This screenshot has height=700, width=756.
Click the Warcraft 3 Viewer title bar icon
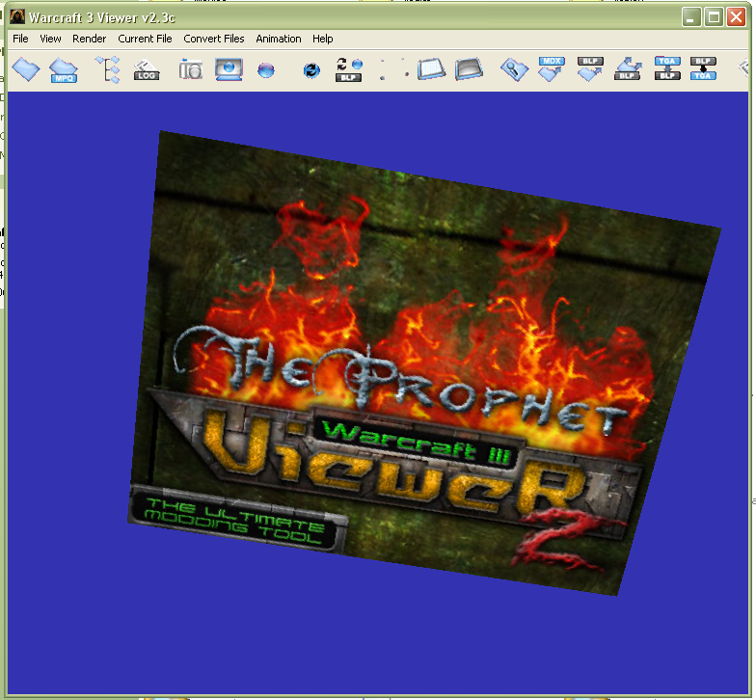click(17, 17)
